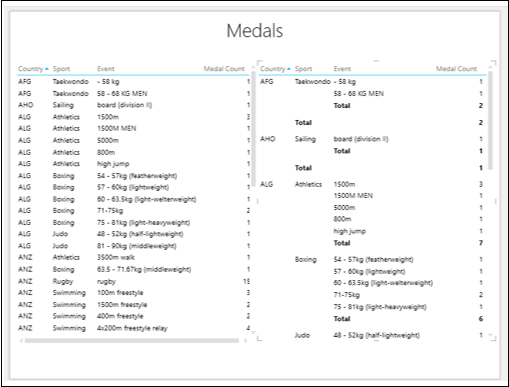Click the bottom-right corner handle of matrix
509x387 pixels.
pos(493,337)
